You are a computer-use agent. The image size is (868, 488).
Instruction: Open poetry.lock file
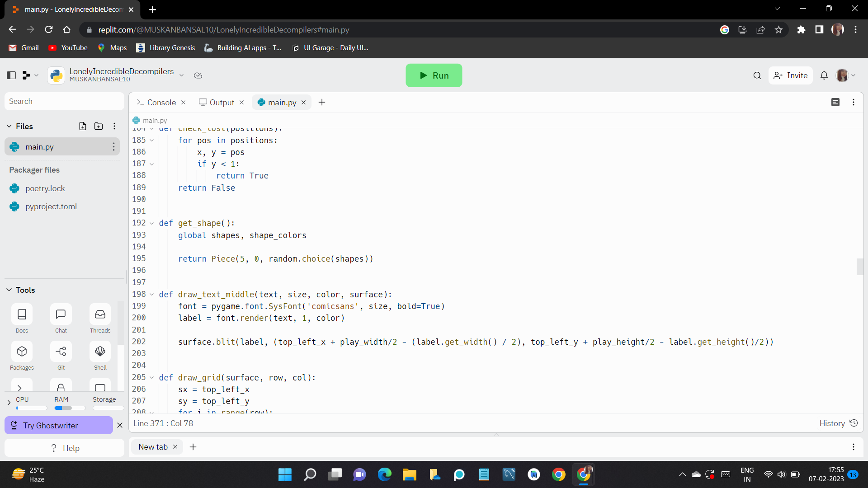pyautogui.click(x=45, y=188)
